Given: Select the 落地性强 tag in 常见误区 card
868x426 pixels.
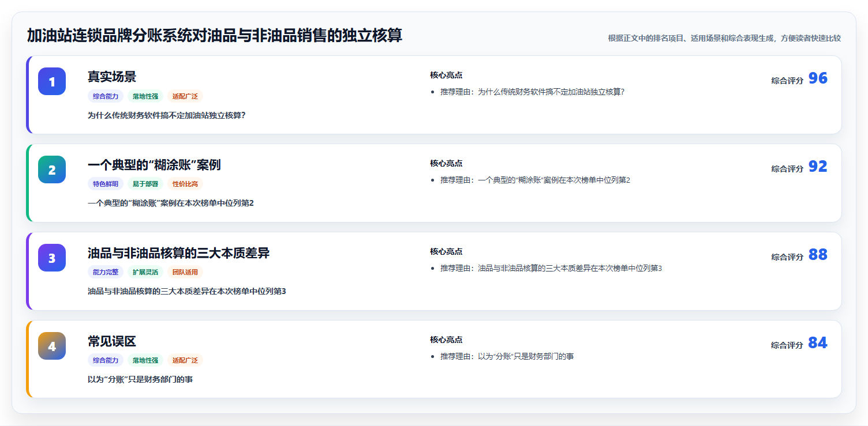Looking at the screenshot, I should pos(145,361).
